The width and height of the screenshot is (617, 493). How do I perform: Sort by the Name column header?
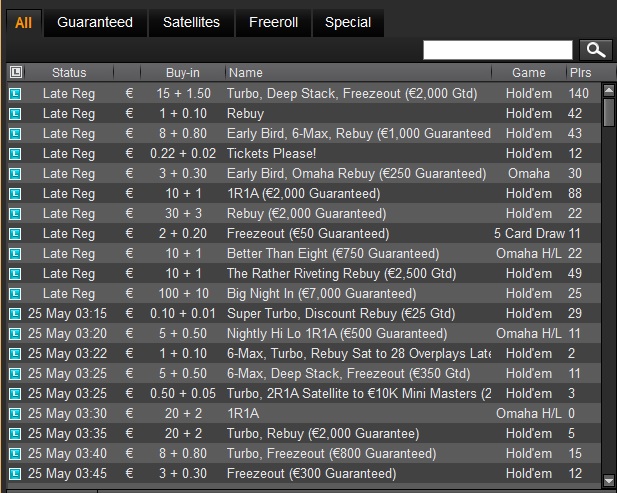tap(358, 72)
